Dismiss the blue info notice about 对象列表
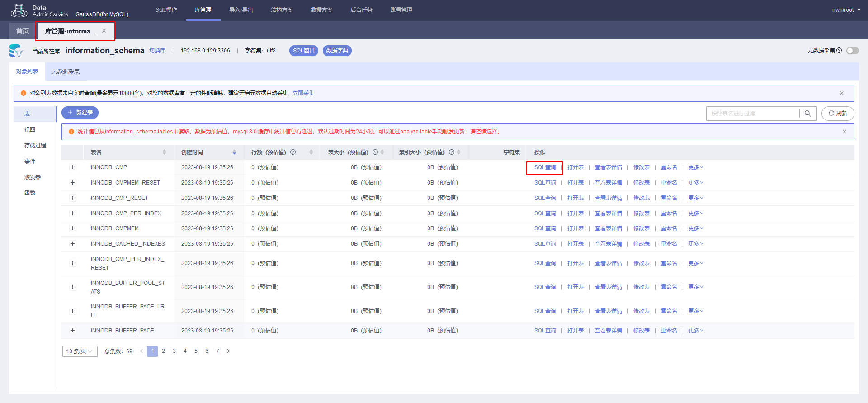The height and width of the screenshot is (403, 868). click(x=842, y=93)
